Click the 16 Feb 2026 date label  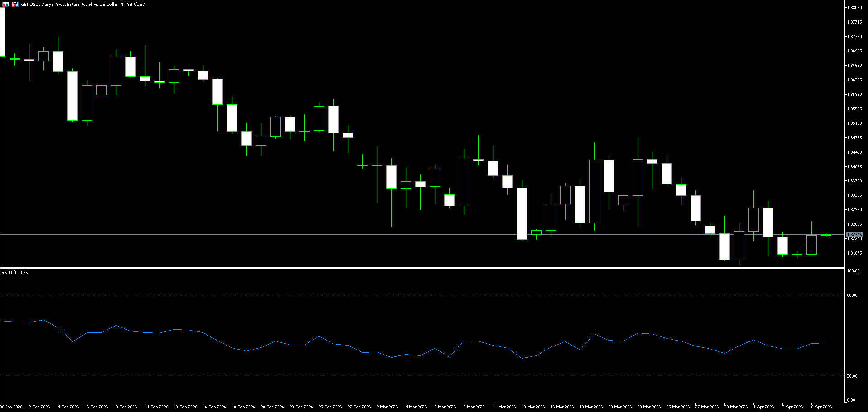click(214, 407)
